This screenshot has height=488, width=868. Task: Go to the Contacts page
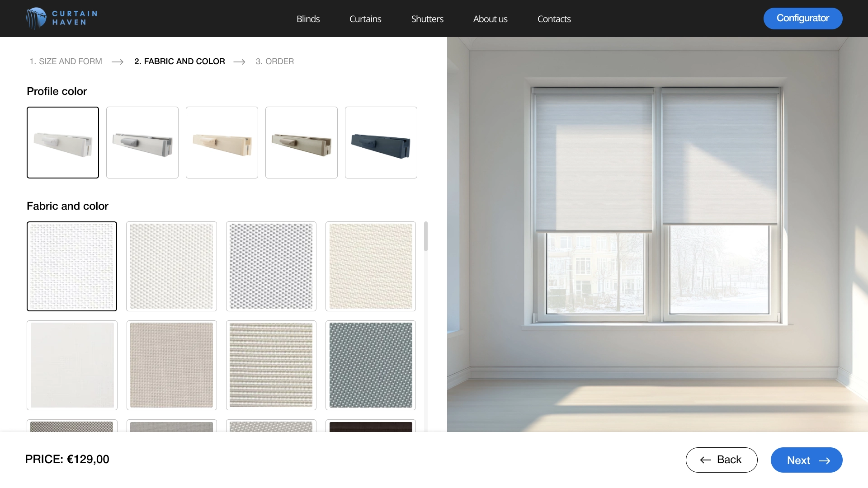point(554,19)
